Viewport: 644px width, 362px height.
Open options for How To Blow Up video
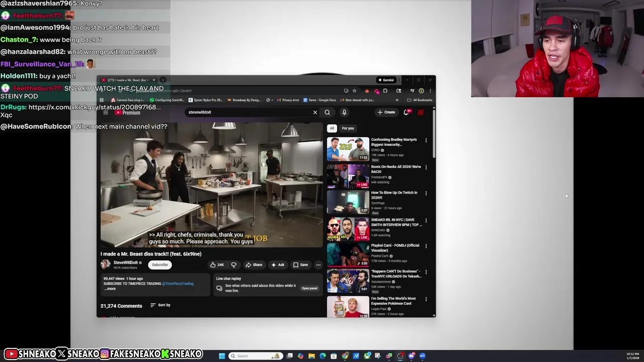pyautogui.click(x=426, y=194)
